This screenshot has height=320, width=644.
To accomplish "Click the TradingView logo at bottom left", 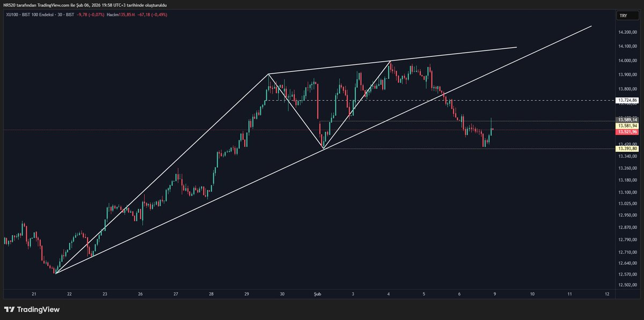I will pos(32,309).
